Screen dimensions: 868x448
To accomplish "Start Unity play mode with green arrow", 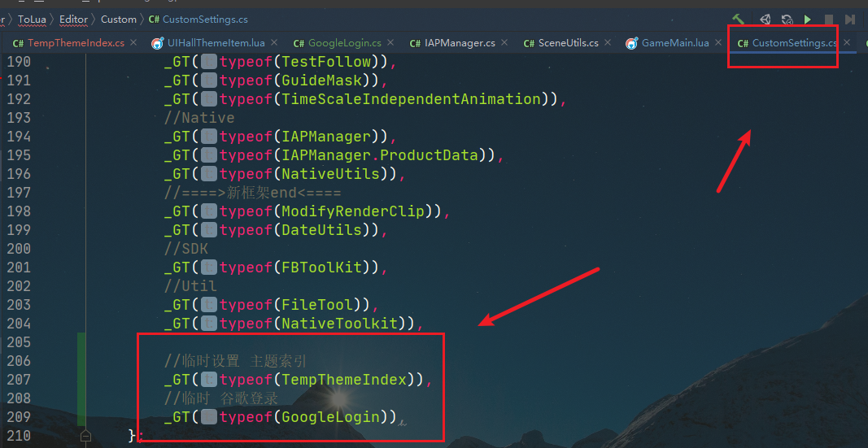I will click(x=808, y=20).
